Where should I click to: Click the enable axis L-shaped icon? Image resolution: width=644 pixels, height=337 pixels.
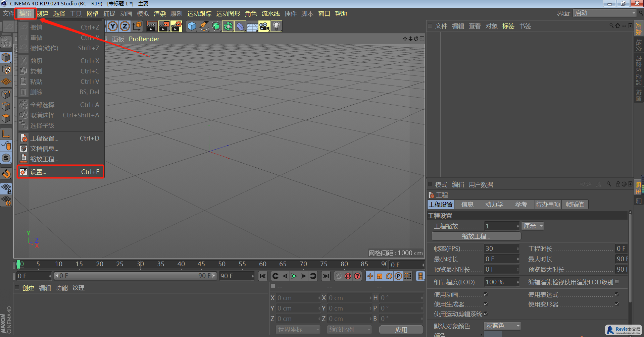6,134
